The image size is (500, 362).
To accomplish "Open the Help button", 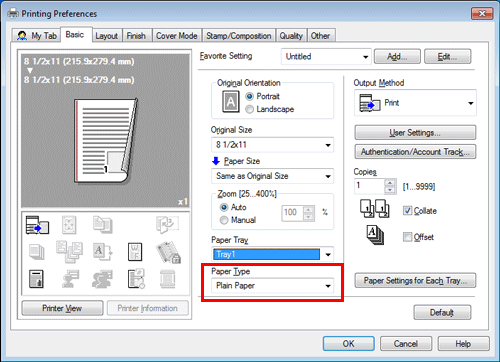I will click(x=463, y=344).
